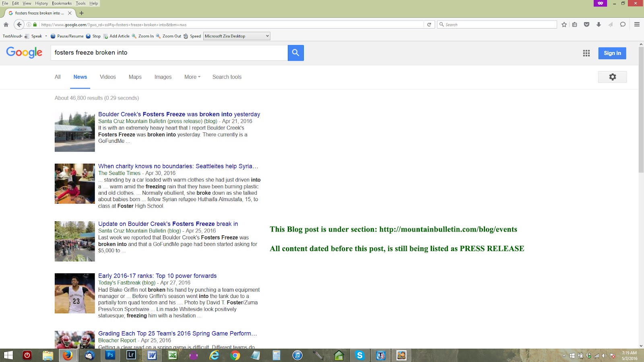
Task: Switch to the Images results tab
Action: coord(163,77)
